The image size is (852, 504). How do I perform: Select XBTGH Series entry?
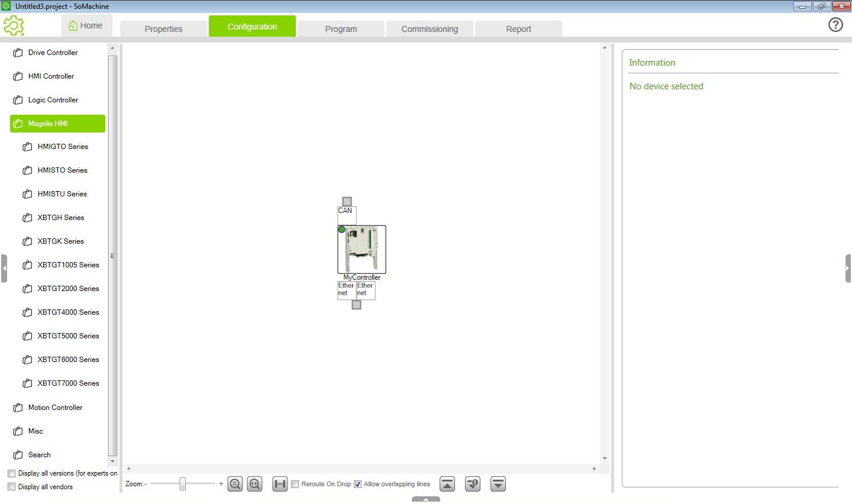pos(61,218)
